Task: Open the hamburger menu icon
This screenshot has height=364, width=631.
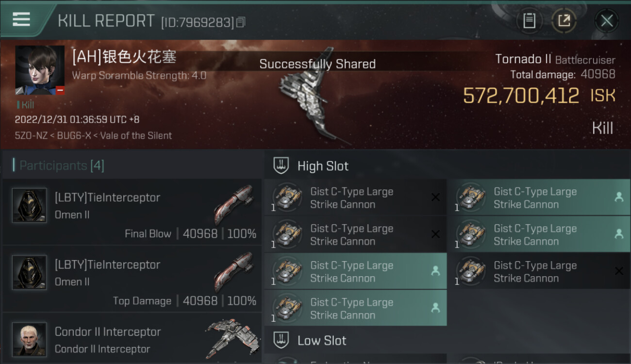Action: [x=21, y=19]
